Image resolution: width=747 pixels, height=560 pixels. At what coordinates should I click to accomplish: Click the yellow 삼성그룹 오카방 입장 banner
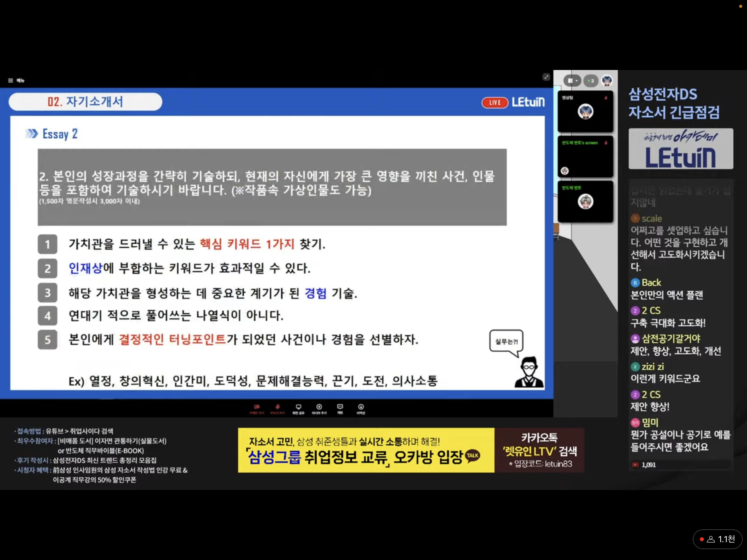click(366, 450)
